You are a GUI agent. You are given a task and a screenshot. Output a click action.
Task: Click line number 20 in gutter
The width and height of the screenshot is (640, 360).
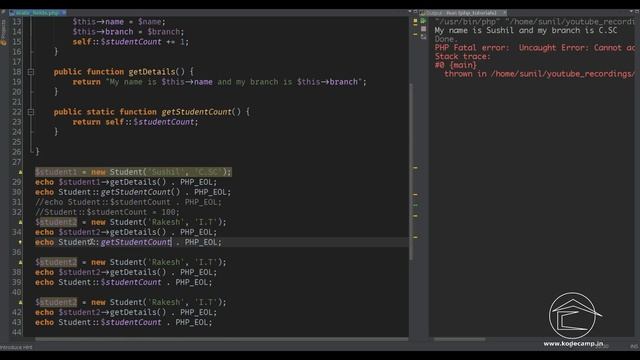[x=16, y=92]
